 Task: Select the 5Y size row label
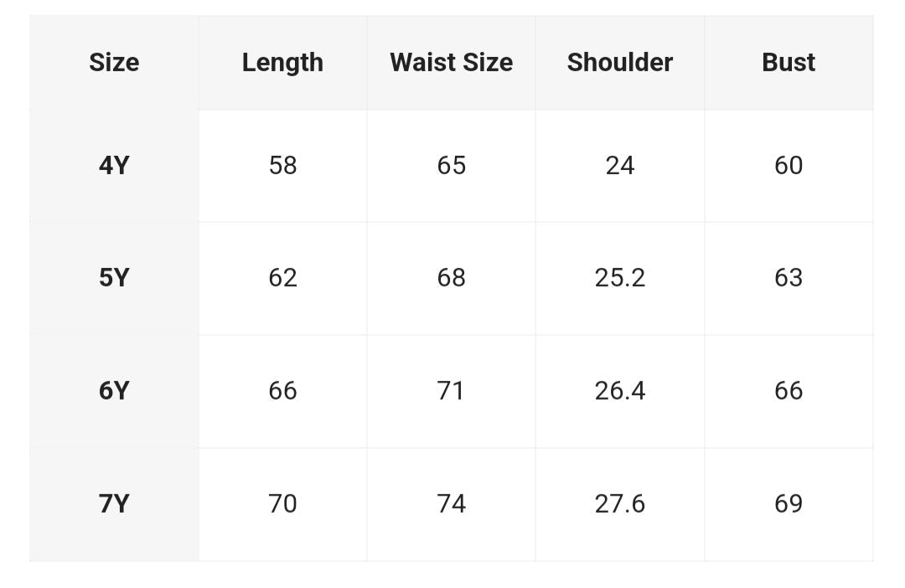[x=114, y=278]
